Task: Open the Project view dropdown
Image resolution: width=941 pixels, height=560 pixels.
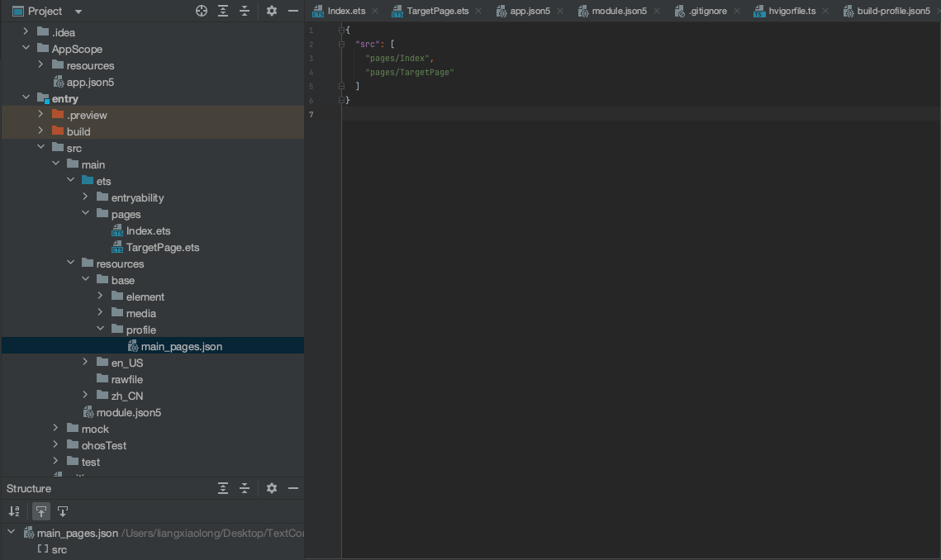Action: tap(78, 12)
